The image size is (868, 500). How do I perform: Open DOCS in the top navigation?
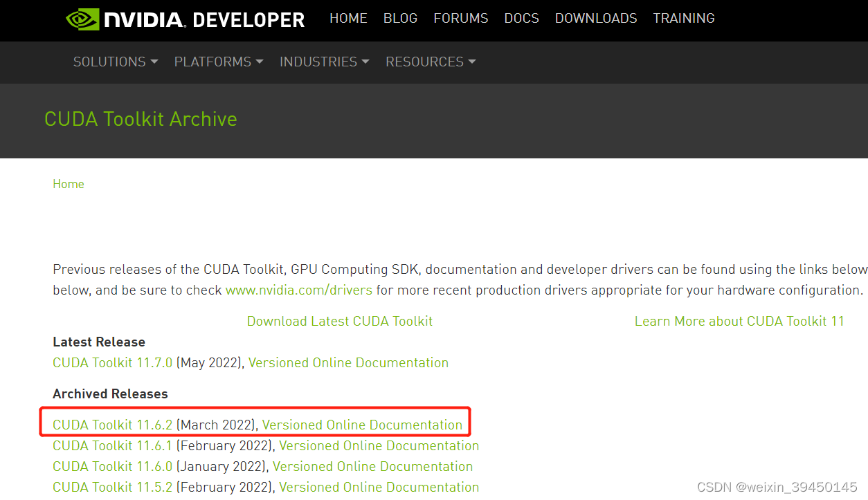pyautogui.click(x=521, y=19)
